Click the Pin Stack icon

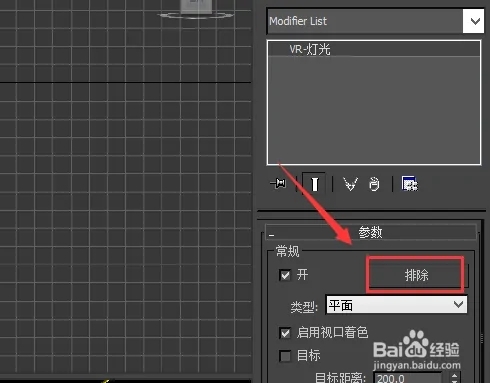[x=278, y=183]
